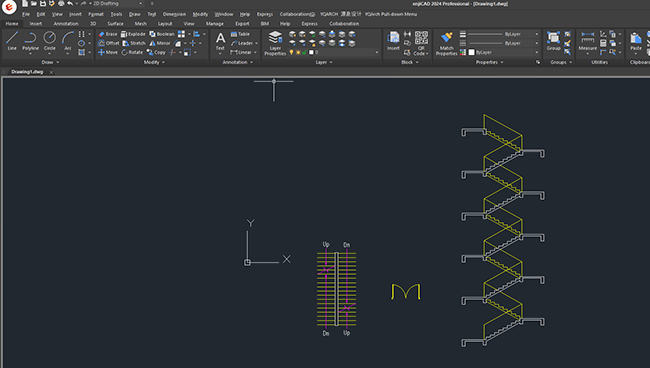Click the QR Code tool
The width and height of the screenshot is (650, 368).
421,43
